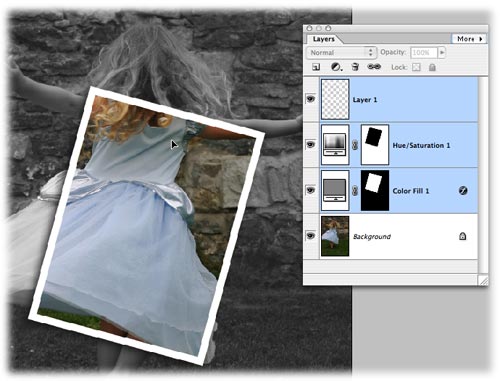Select the Hue/Saturation adjustment thumbnail
The height and width of the screenshot is (381, 500).
(x=335, y=145)
